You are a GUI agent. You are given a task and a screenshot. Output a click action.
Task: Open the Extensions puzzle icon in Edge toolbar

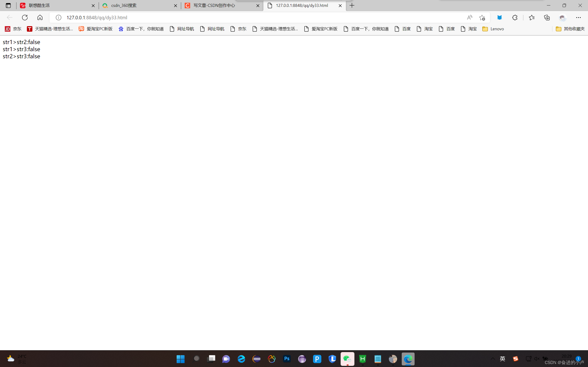515,17
